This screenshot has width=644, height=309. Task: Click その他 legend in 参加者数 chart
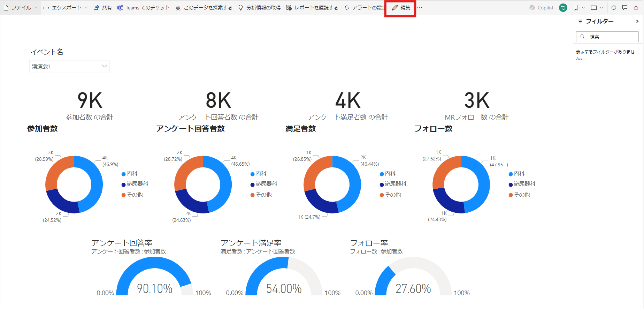pos(132,195)
